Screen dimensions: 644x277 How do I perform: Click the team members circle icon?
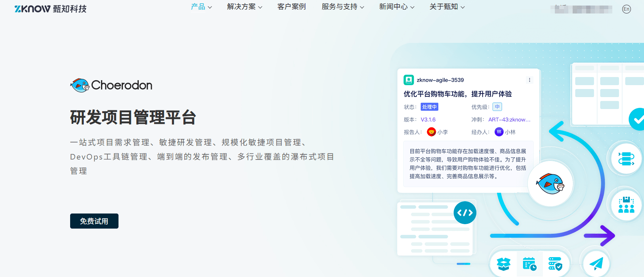click(626, 205)
